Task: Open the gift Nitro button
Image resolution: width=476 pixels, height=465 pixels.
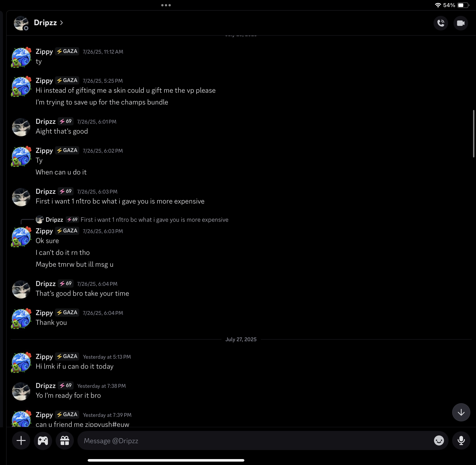Action: tap(65, 440)
